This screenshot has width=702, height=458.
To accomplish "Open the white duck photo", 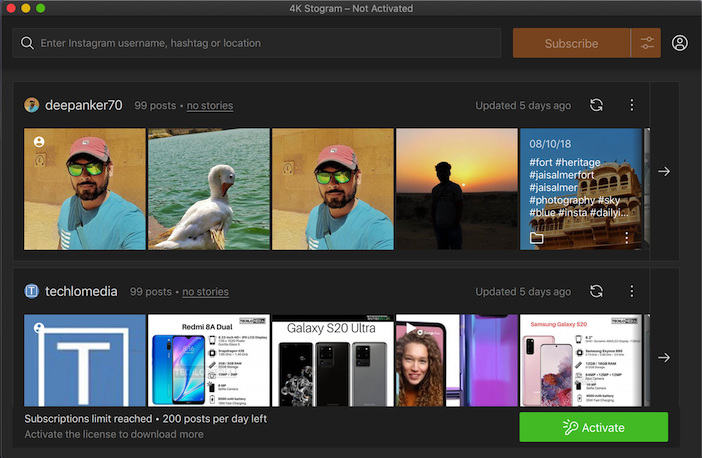I will point(209,189).
